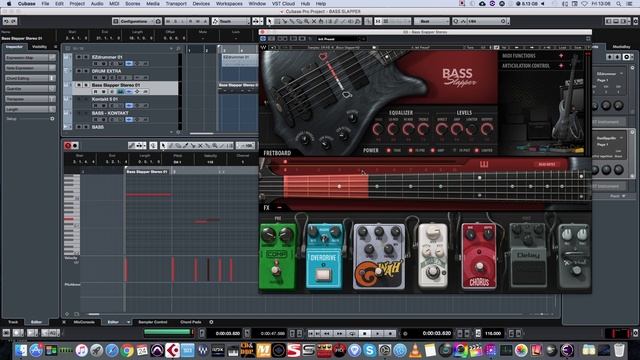Screen dimensions: 640x360
Task: Open the VST Cloud menu
Action: tap(283, 4)
